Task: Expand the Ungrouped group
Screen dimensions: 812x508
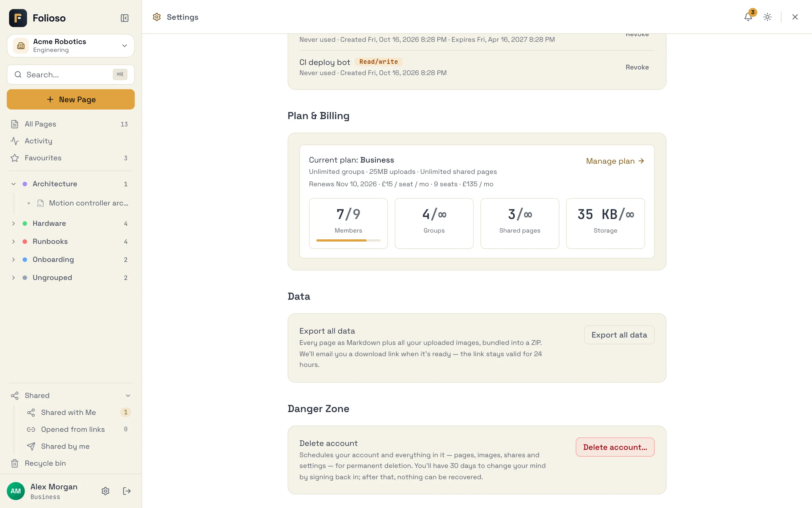Action: tap(14, 277)
